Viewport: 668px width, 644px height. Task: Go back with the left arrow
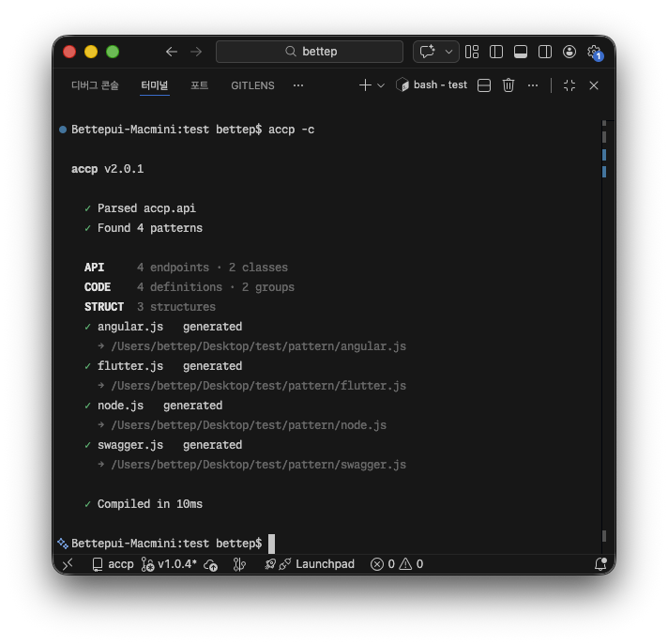[172, 52]
